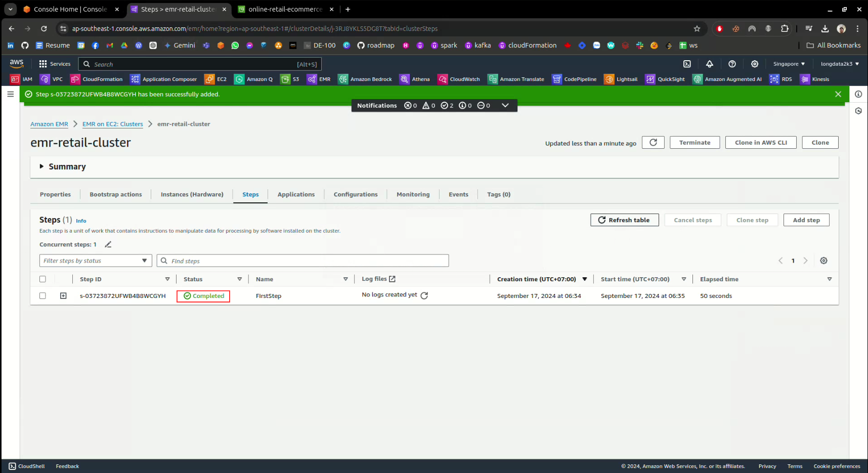Open the Filter steps by status dropdown
The width and height of the screenshot is (868, 473).
95,261
